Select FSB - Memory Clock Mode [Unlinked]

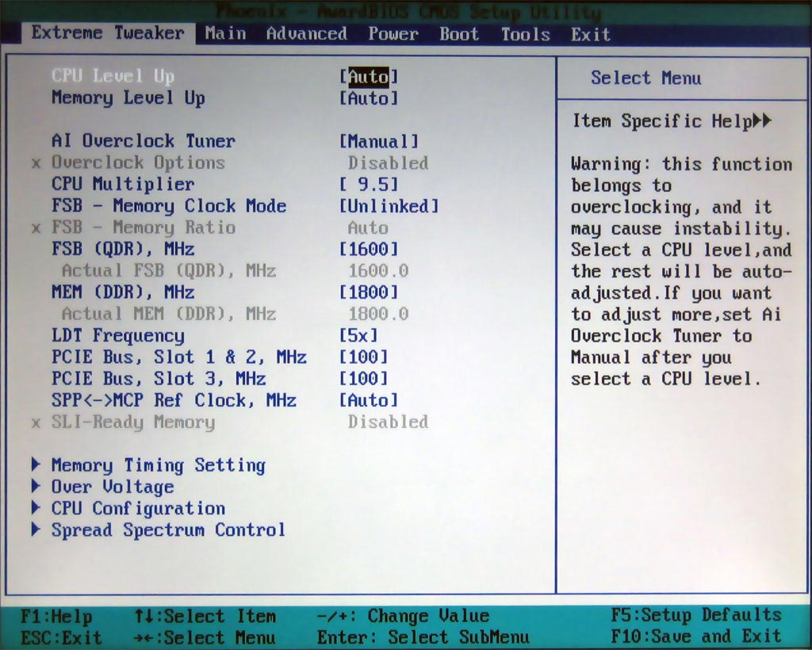[389, 206]
